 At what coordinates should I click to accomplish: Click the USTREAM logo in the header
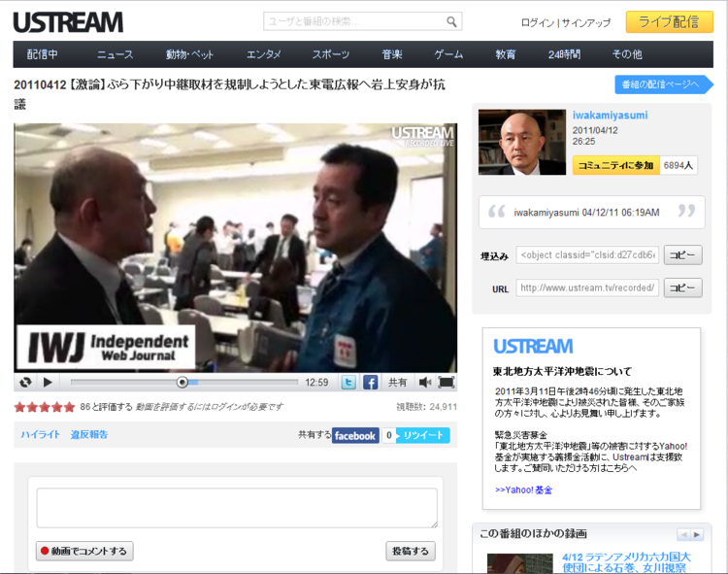pos(68,22)
